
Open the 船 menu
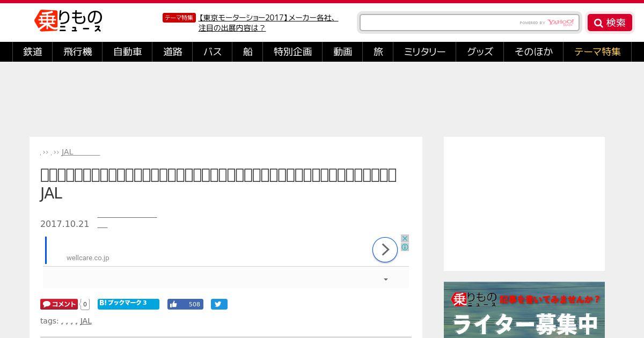(247, 52)
